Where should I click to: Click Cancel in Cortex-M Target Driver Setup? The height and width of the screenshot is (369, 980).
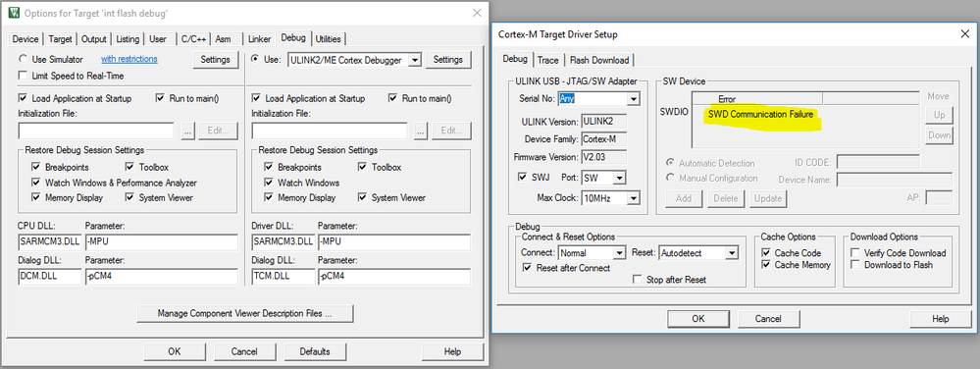pos(768,318)
